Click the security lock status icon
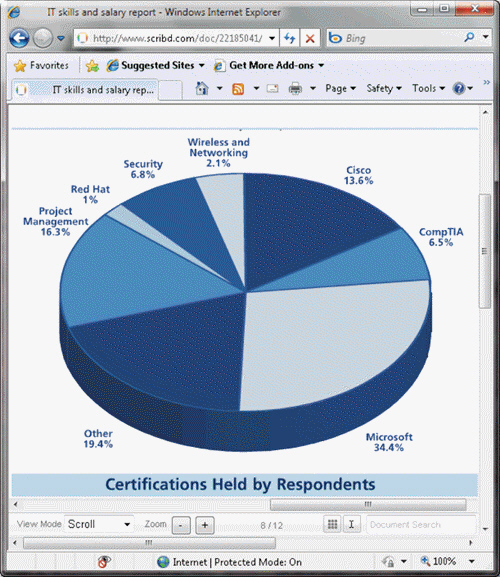The width and height of the screenshot is (500, 577). (388, 562)
